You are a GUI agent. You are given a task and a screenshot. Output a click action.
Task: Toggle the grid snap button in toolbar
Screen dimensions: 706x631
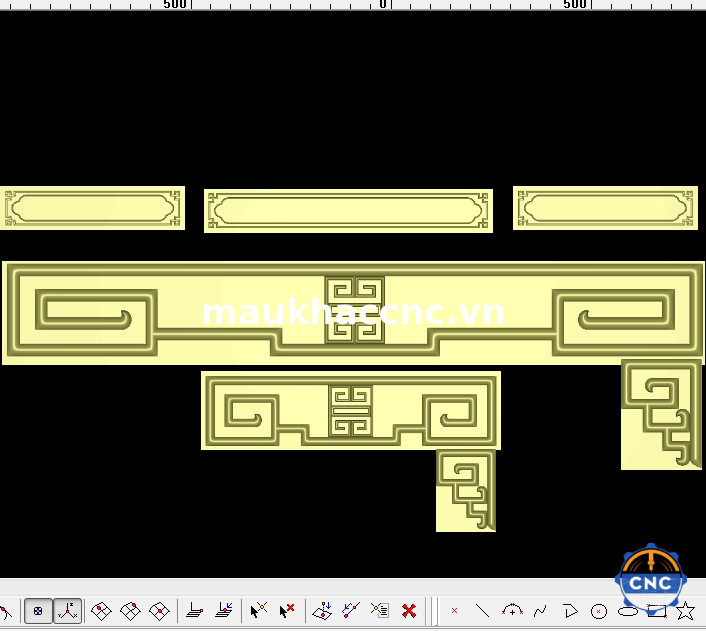click(38, 611)
